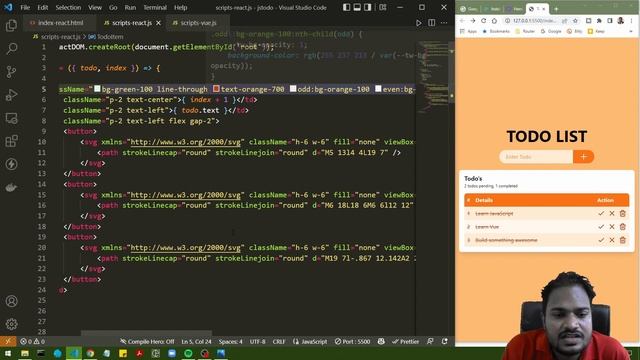Close the scripts-react.js tab

pyautogui.click(x=158, y=23)
